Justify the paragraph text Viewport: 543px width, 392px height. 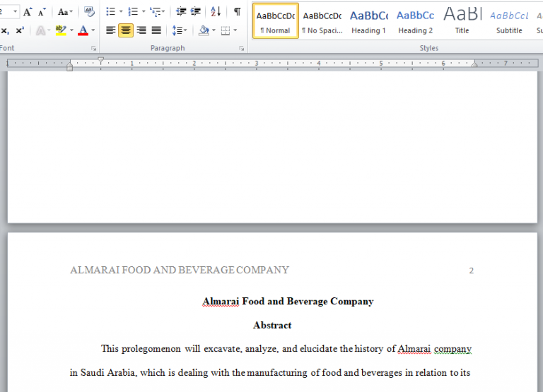pyautogui.click(x=156, y=30)
